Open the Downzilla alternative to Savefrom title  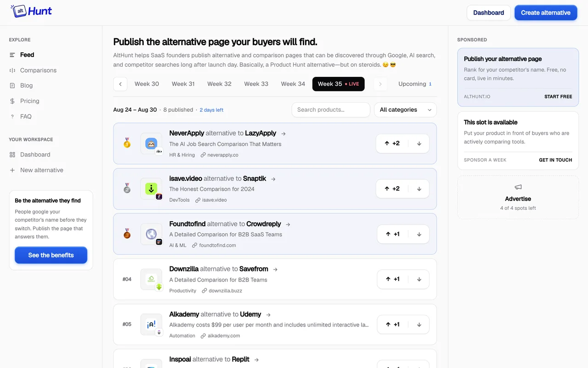click(219, 269)
